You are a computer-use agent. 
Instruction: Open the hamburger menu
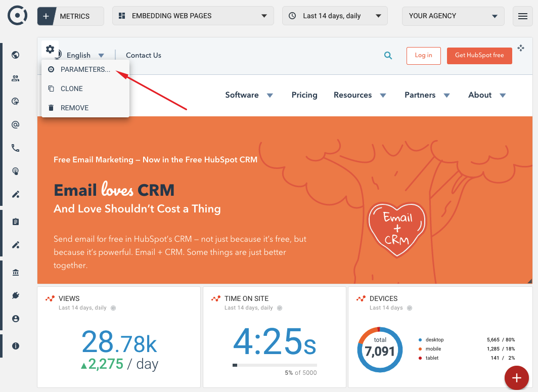(x=522, y=16)
